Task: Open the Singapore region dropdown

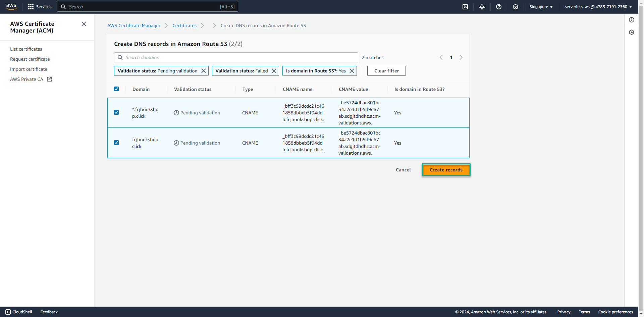Action: [x=541, y=7]
